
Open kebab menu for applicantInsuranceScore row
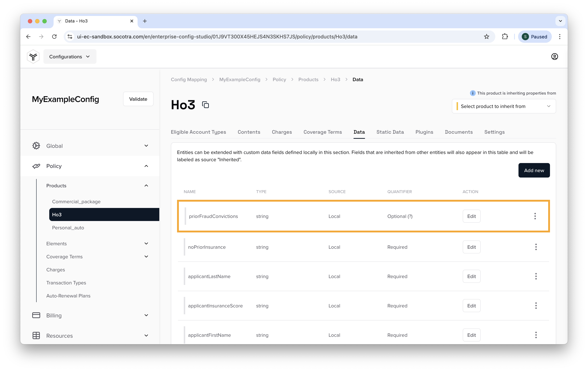(x=536, y=305)
